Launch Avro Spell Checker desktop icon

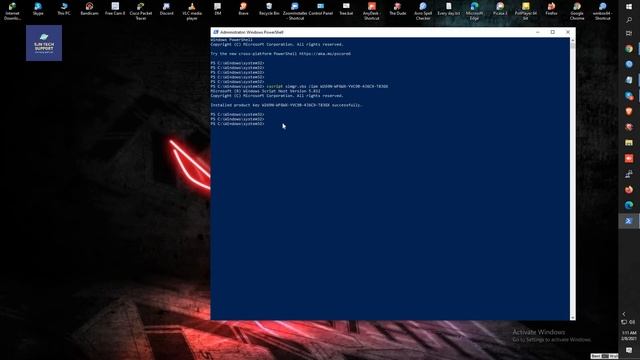coord(423,11)
